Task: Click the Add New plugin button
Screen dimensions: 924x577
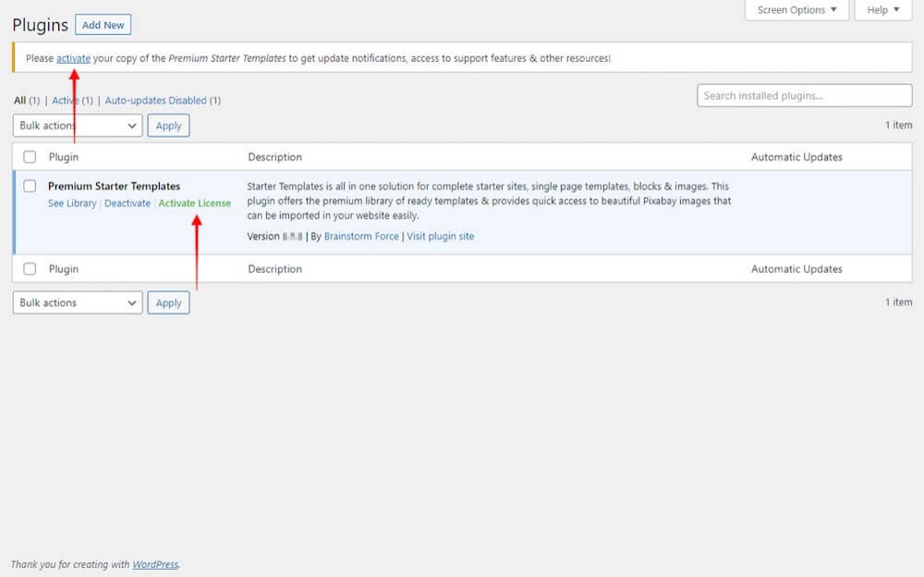Action: pyautogui.click(x=103, y=25)
